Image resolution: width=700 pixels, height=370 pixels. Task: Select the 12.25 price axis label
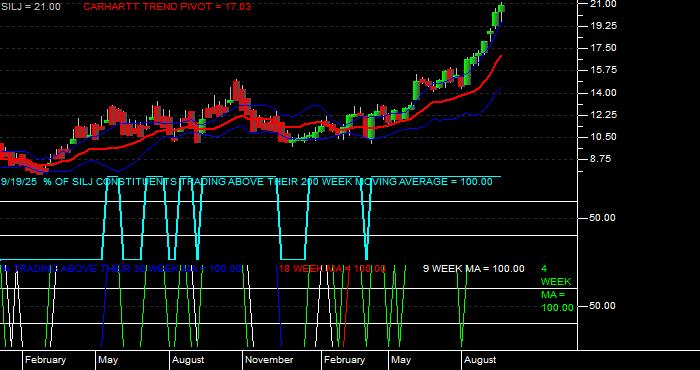(x=603, y=115)
